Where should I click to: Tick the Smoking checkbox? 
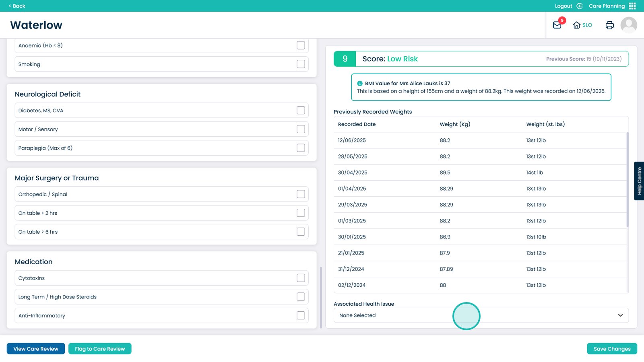[x=301, y=64]
